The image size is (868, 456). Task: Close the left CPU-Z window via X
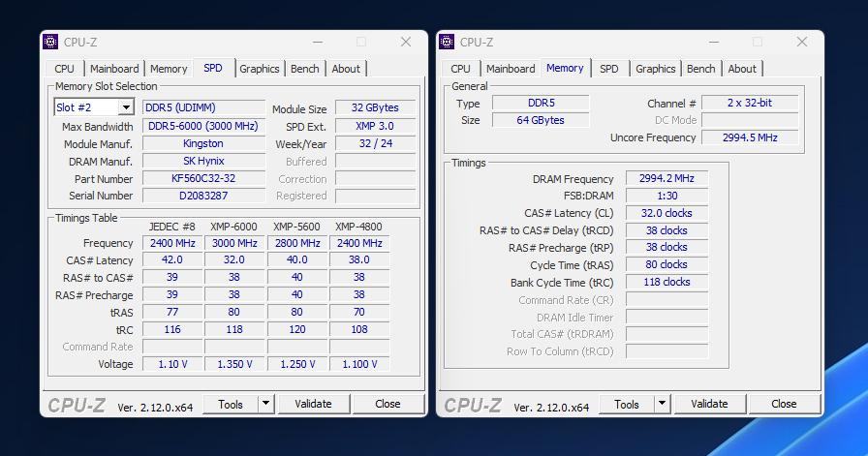tap(406, 42)
